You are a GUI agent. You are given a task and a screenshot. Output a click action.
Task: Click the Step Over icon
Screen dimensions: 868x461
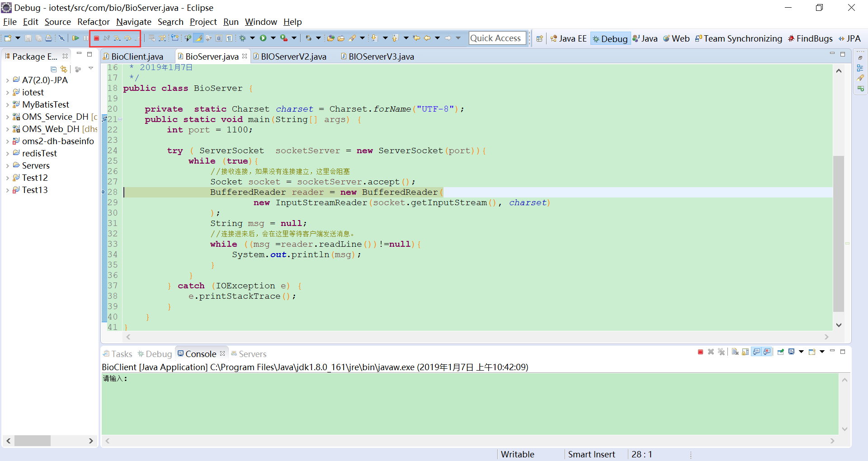[127, 38]
